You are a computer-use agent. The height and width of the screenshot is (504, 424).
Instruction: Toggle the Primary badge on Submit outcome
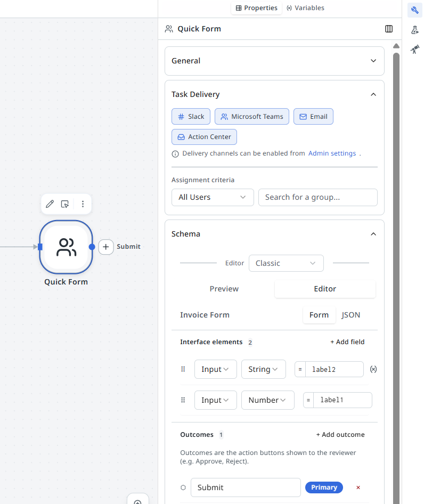click(x=324, y=487)
